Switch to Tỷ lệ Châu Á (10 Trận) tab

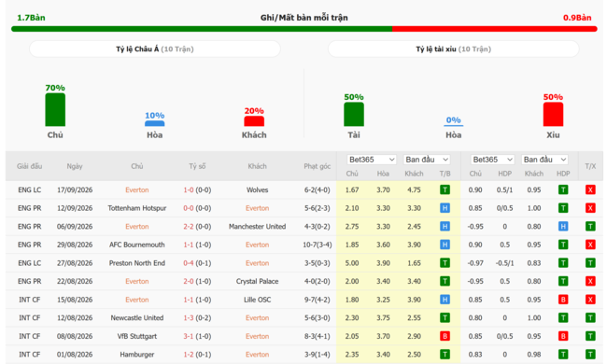coord(155,49)
